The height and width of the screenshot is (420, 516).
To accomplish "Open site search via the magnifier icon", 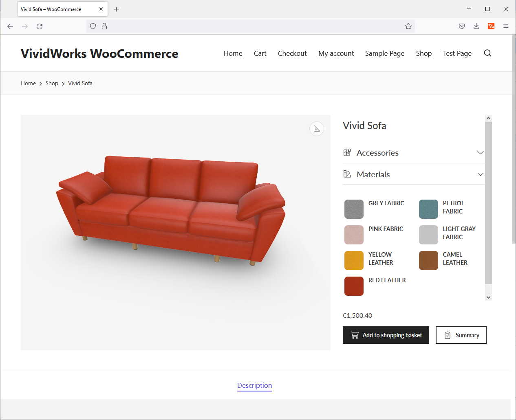I will point(487,53).
